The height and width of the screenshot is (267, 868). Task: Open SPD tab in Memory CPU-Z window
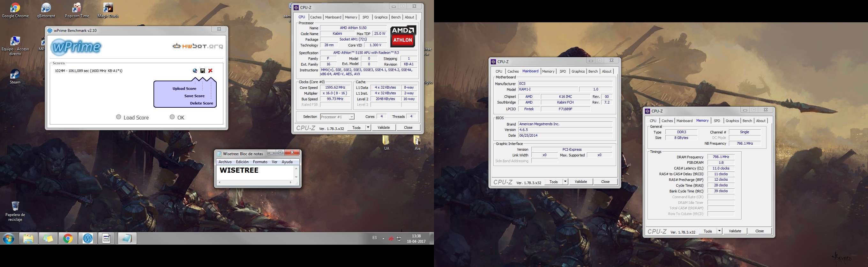click(717, 121)
